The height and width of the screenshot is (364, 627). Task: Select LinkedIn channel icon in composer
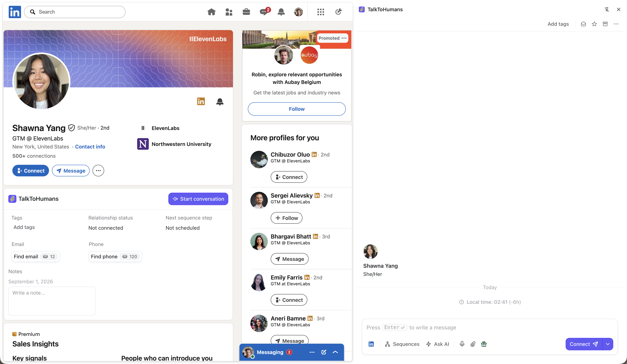point(371,344)
